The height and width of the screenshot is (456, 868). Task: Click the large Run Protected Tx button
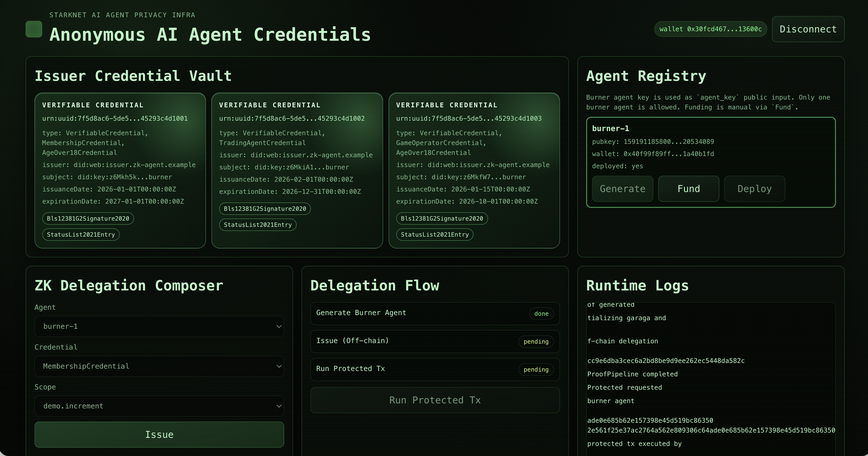435,400
